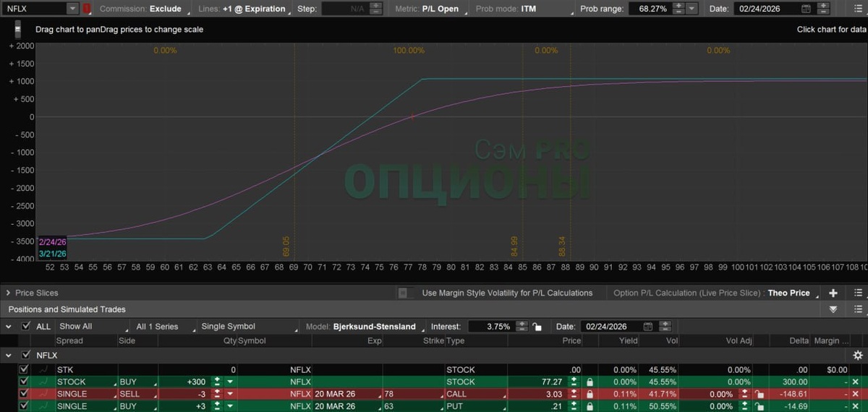
Task: Open the Lines +1 @ Expiration dropdown
Action: coord(244,9)
